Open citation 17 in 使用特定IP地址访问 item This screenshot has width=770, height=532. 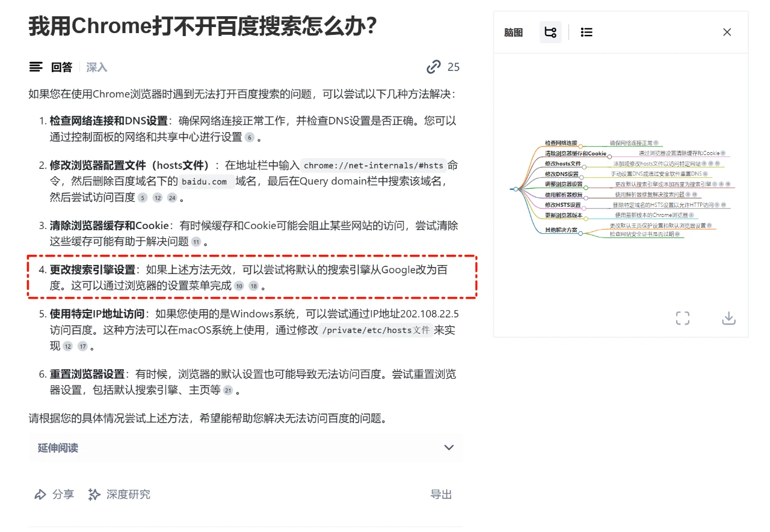coord(83,346)
